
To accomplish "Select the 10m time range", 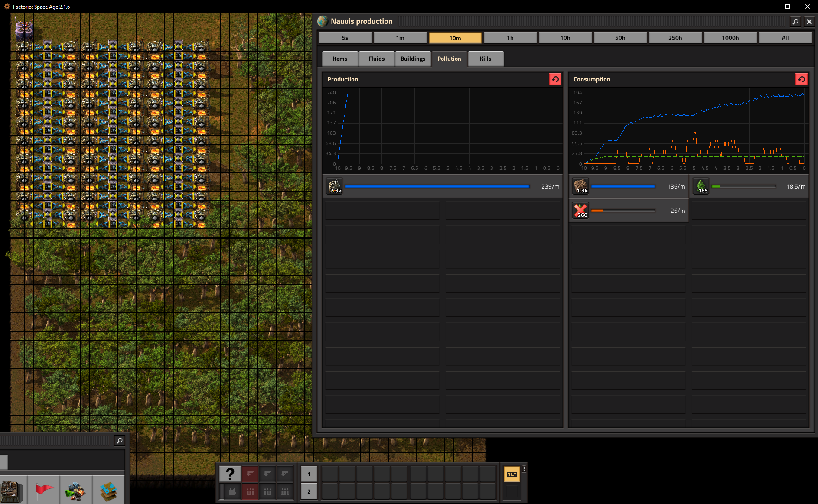I will (455, 38).
